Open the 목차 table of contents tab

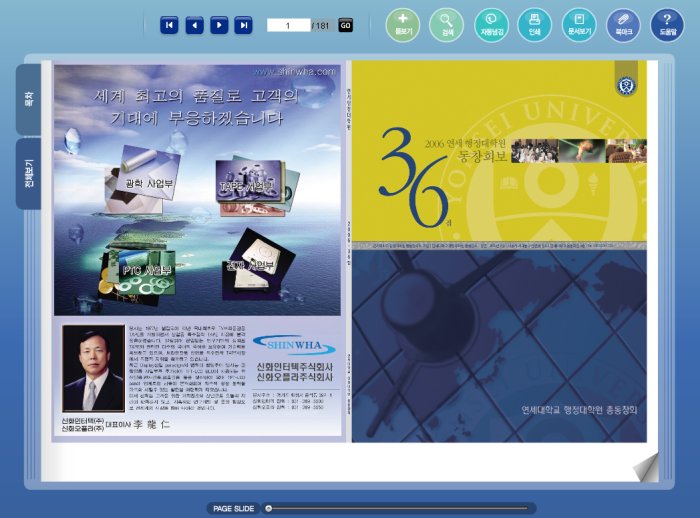pyautogui.click(x=29, y=99)
